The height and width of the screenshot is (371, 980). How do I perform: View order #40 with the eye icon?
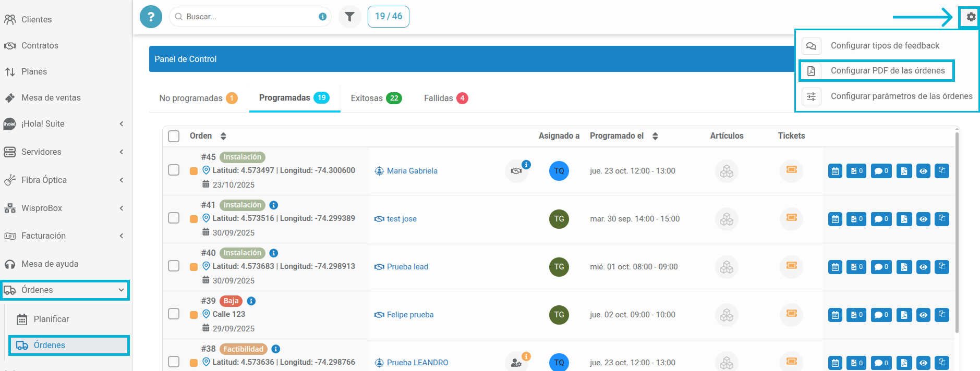tap(923, 267)
